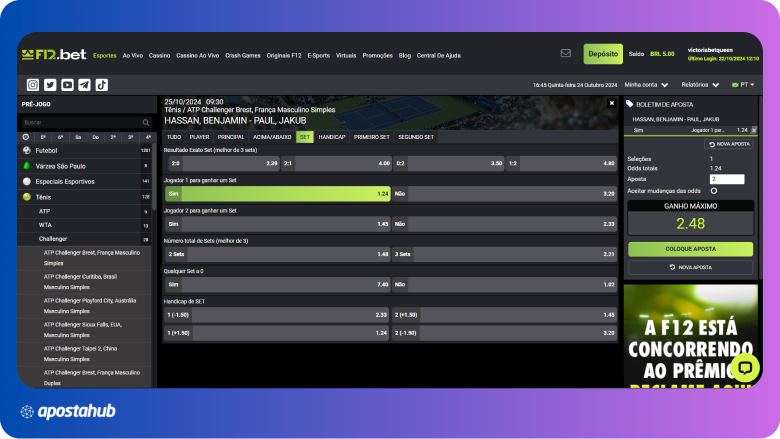Toggle Aceitar mudanças das odds
This screenshot has width=780, height=439.
coord(714,191)
